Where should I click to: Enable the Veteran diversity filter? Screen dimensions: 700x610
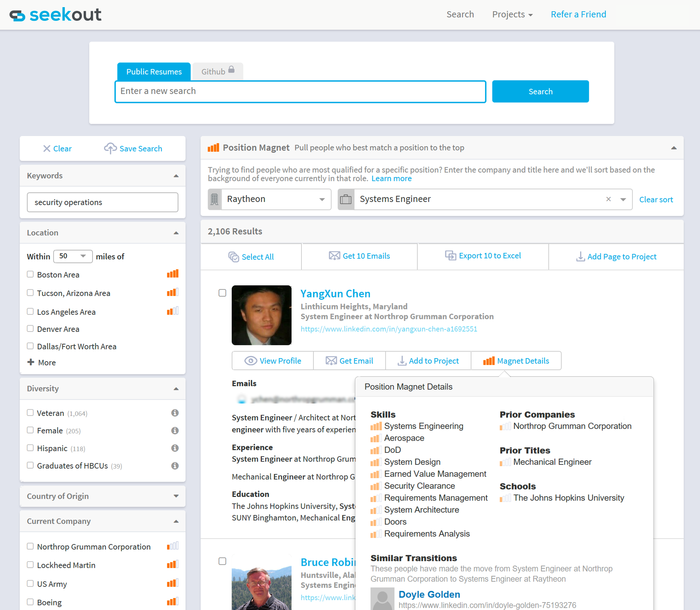pyautogui.click(x=30, y=413)
